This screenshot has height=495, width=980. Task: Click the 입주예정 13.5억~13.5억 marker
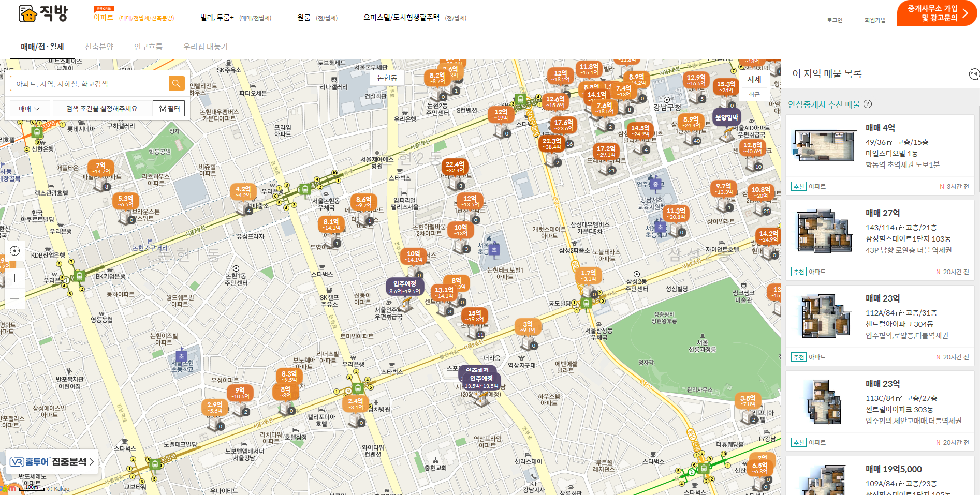[481, 382]
